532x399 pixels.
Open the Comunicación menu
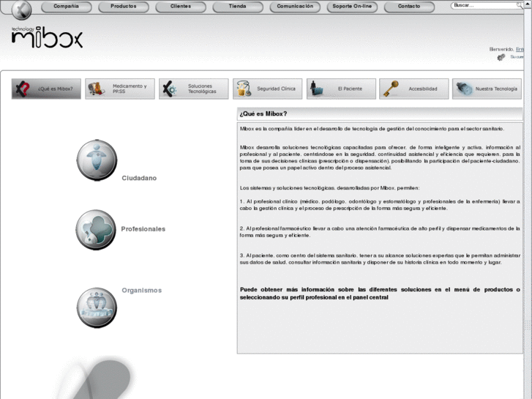coord(295,7)
